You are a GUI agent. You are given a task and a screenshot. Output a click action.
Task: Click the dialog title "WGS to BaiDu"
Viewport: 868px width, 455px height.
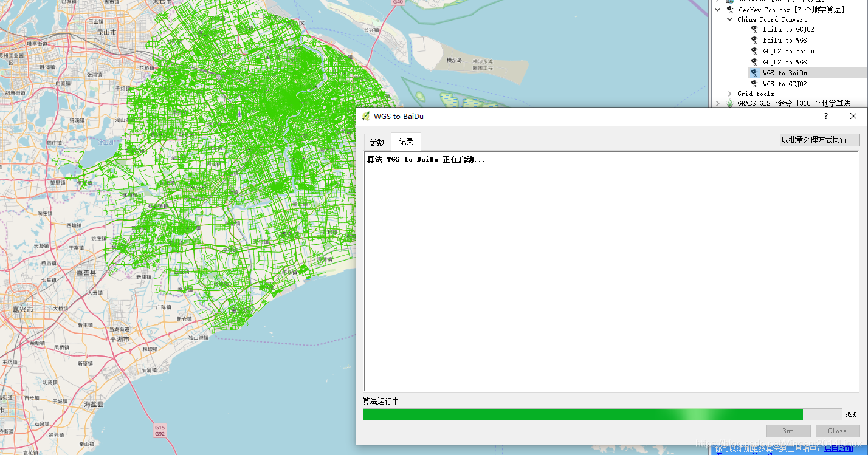click(399, 116)
